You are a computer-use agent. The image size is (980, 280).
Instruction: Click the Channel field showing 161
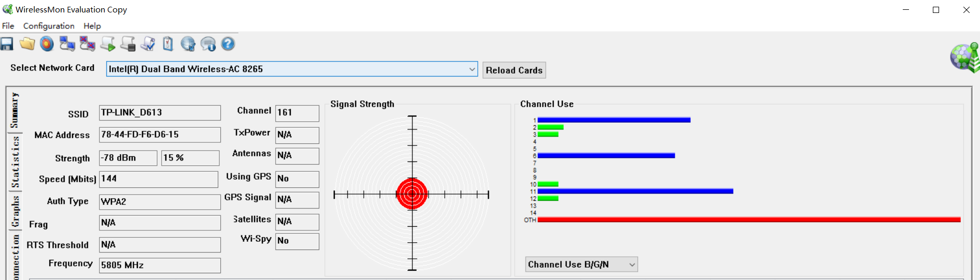pyautogui.click(x=297, y=113)
